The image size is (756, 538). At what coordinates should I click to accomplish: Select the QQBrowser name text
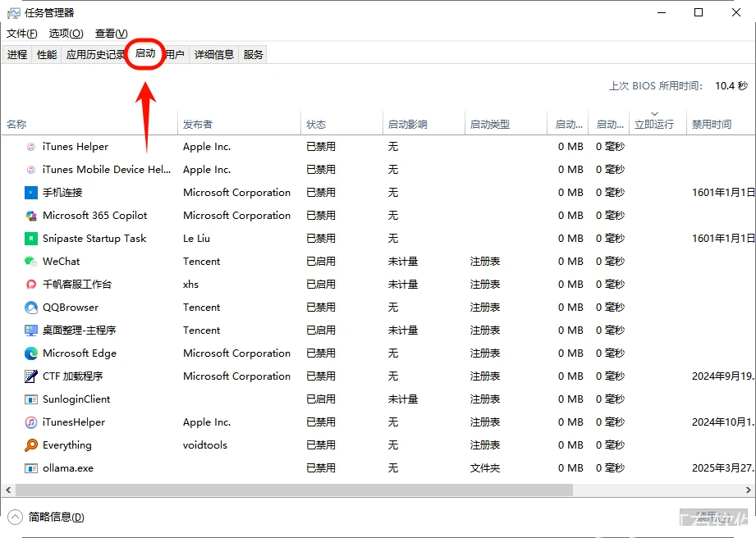71,308
